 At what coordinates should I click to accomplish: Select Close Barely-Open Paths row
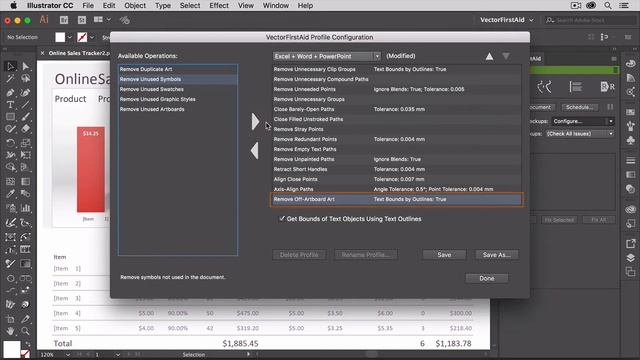coord(397,109)
